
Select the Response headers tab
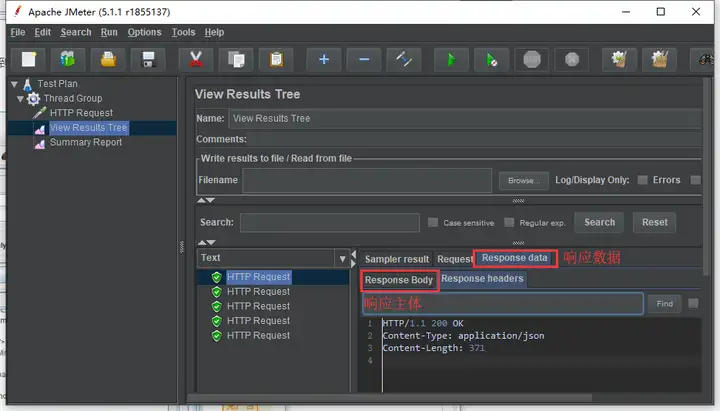coord(482,279)
